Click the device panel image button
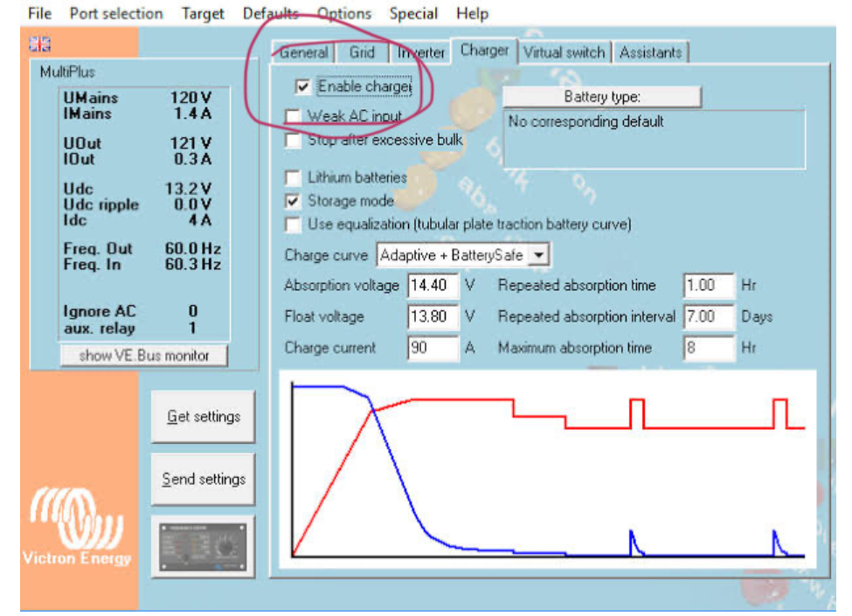852x616 pixels. 203,546
